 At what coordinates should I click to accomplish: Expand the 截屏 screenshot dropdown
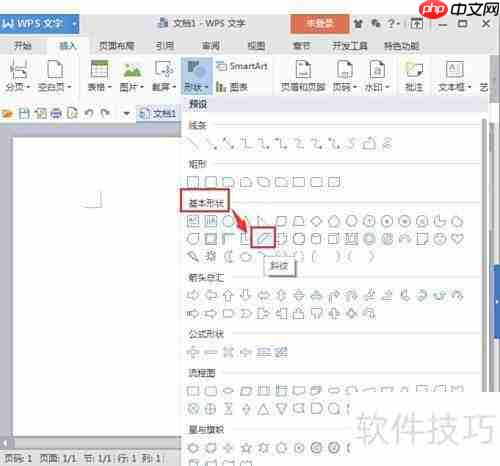pos(164,87)
